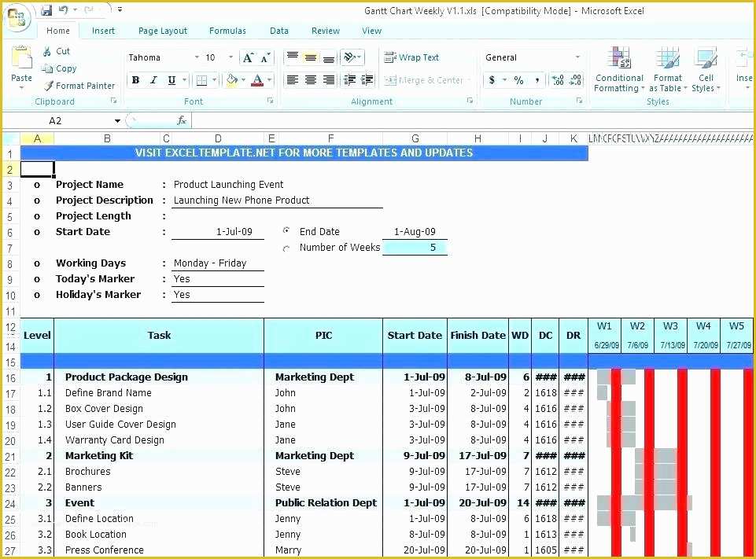Screen dimensions: 756x559
Task: Switch to the Insert tab
Action: tap(103, 31)
